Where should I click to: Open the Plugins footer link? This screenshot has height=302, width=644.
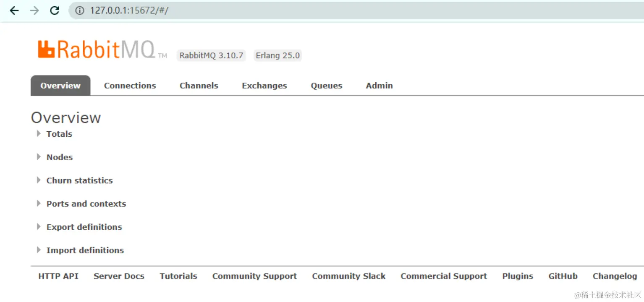pyautogui.click(x=518, y=276)
